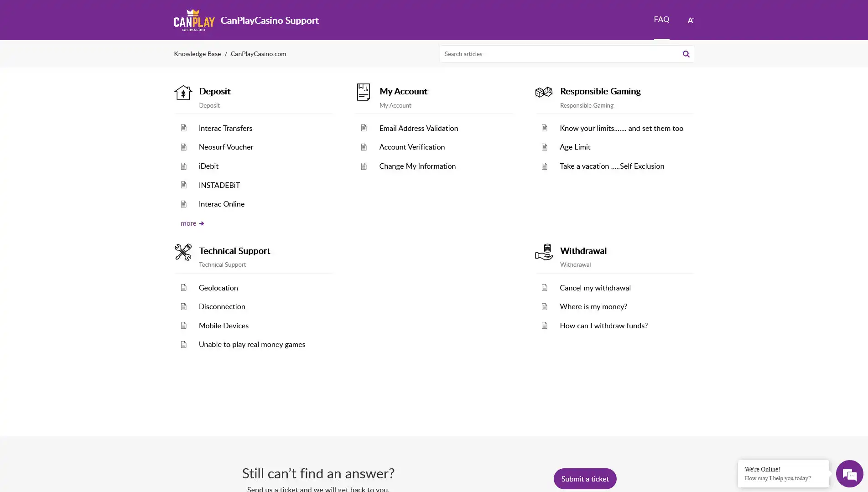Click document icon beside Interac Online

click(x=184, y=204)
